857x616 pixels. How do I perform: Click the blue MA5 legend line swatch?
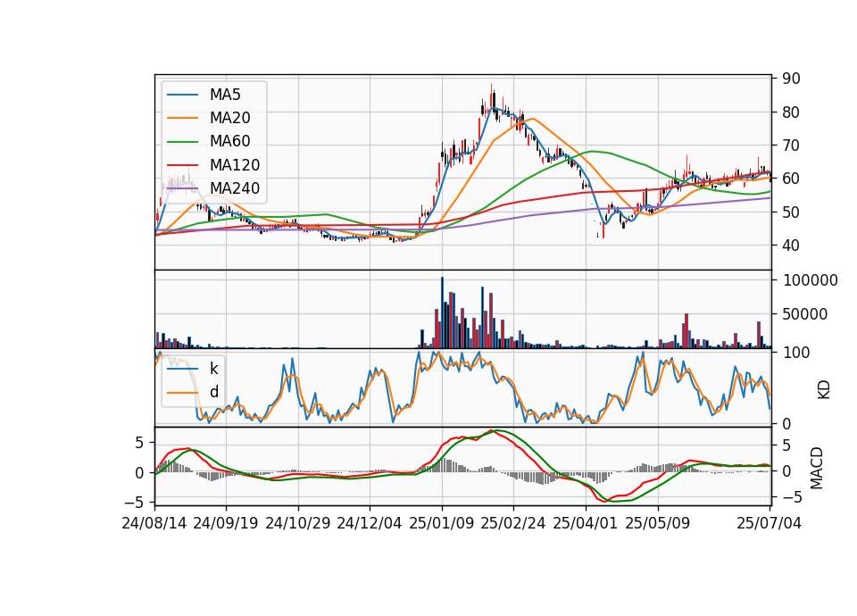(x=182, y=95)
